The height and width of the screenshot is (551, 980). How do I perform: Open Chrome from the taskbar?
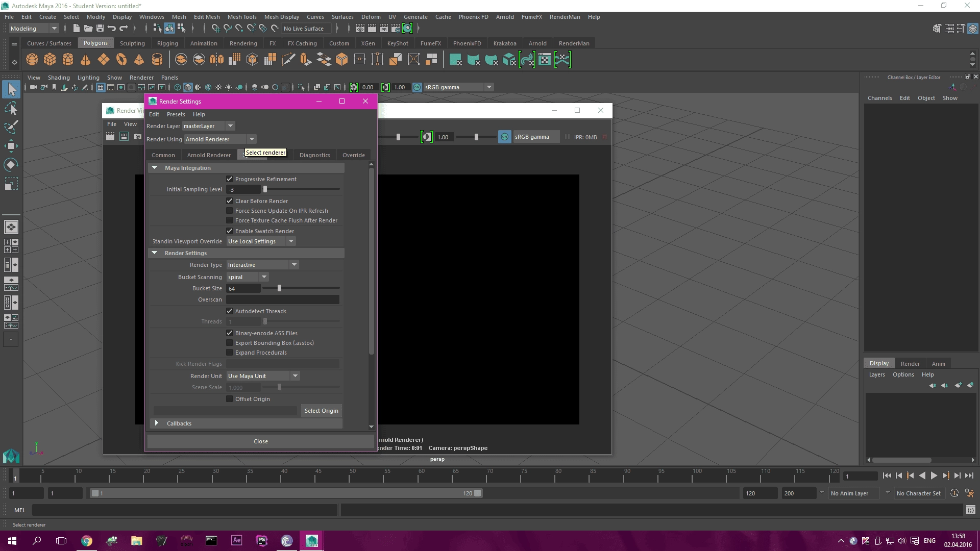pos(87,541)
